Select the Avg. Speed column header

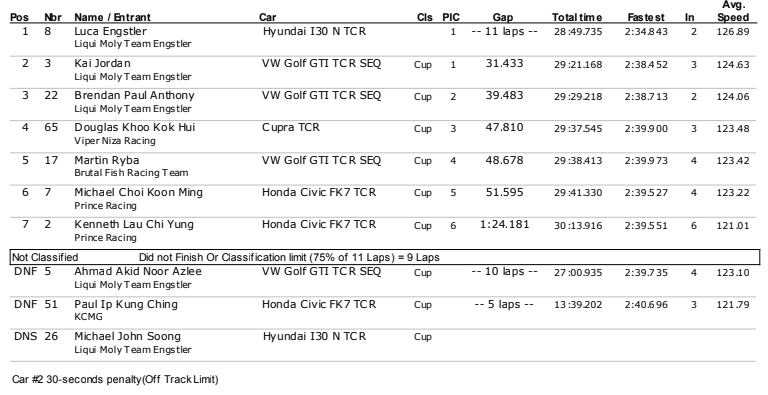(733, 11)
